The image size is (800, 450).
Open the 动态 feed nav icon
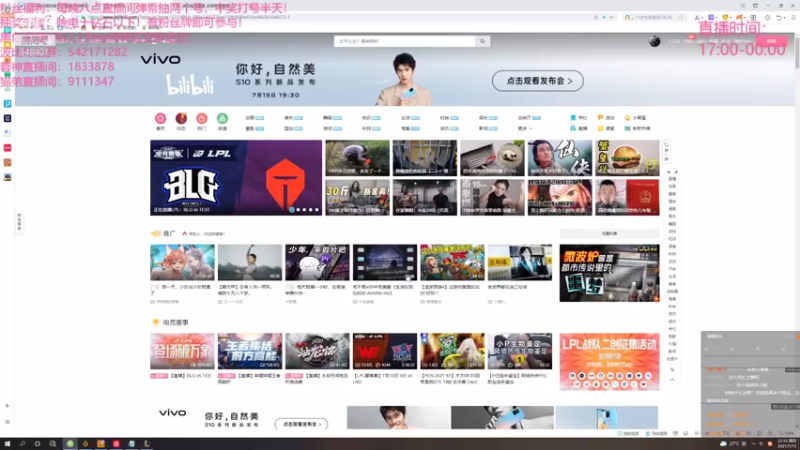181,118
